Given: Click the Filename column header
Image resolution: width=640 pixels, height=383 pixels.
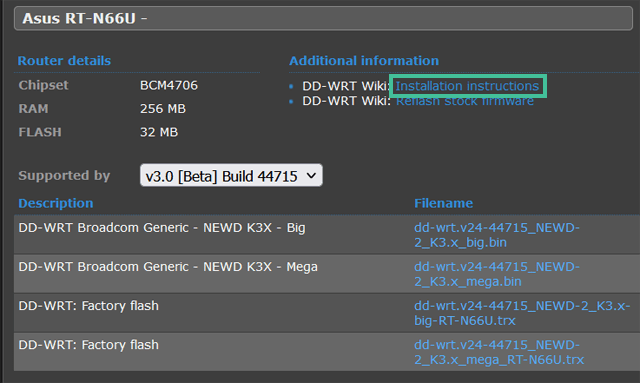Looking at the screenshot, I should pyautogui.click(x=443, y=203).
